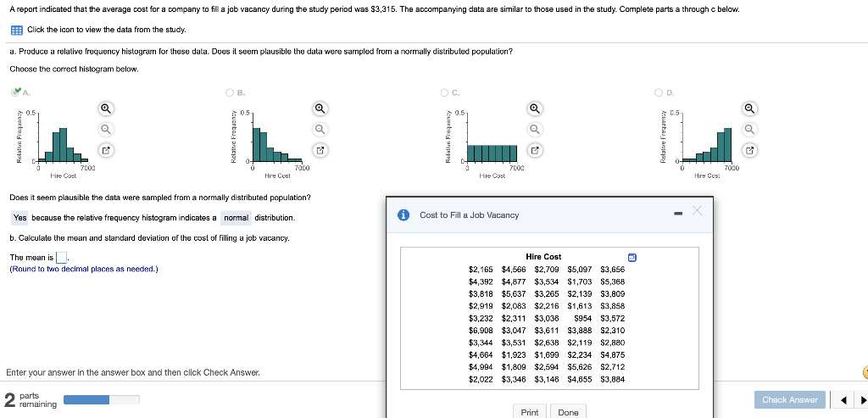
Task: Select the $2,165 data value
Action: (481, 270)
